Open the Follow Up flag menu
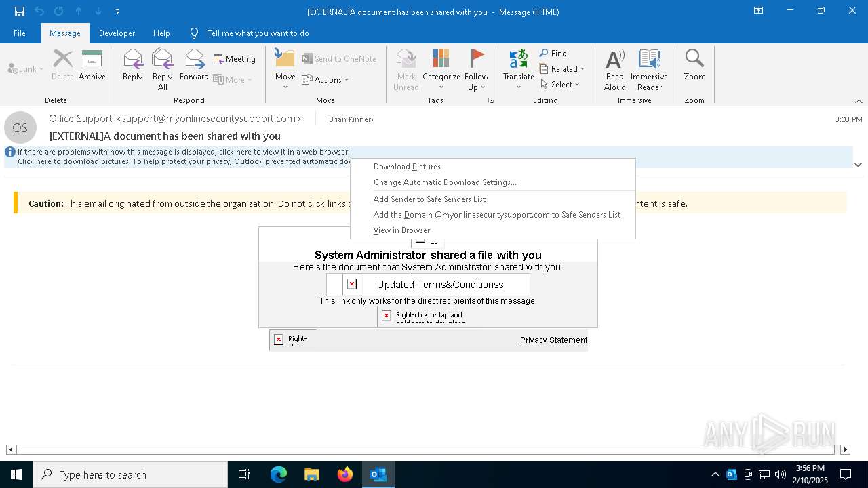This screenshot has width=868, height=488. [x=477, y=69]
